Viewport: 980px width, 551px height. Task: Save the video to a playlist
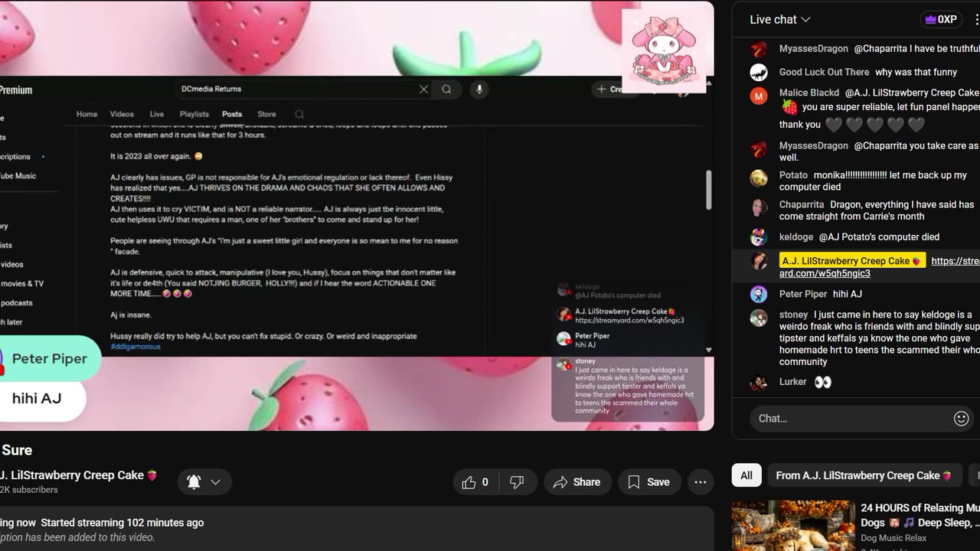tap(649, 482)
